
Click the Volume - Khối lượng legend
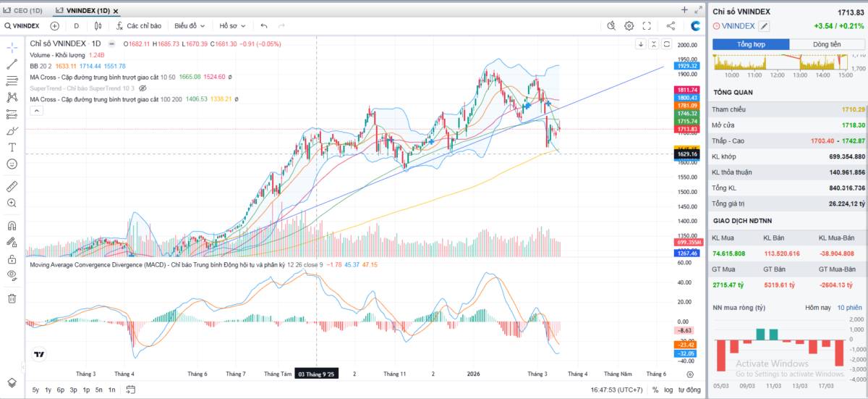click(x=57, y=55)
